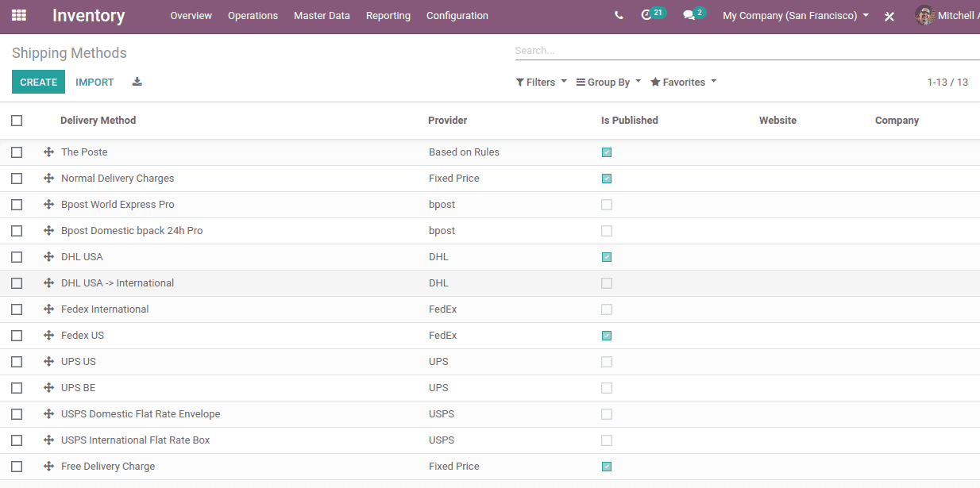980x488 pixels.
Task: Open Mitchell user avatar menu
Action: (947, 15)
